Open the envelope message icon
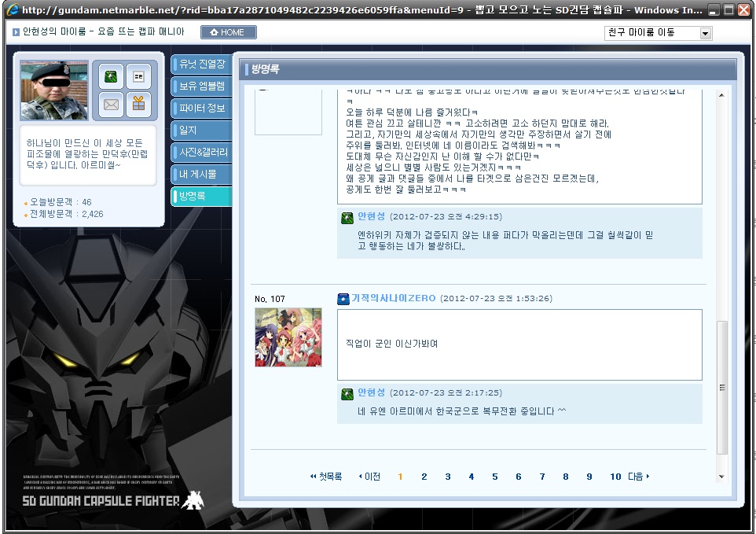This screenshot has width=756, height=534. (x=111, y=104)
